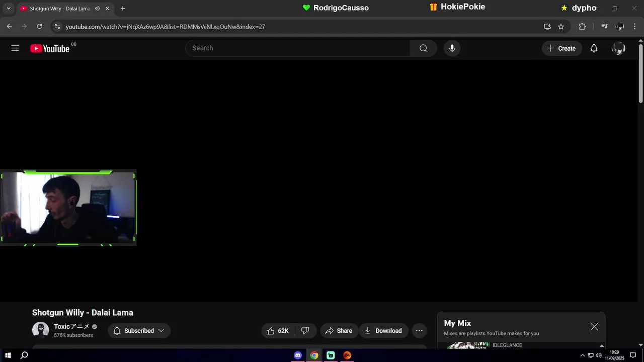Open a new browser tab
The height and width of the screenshot is (362, 644).
point(123,9)
